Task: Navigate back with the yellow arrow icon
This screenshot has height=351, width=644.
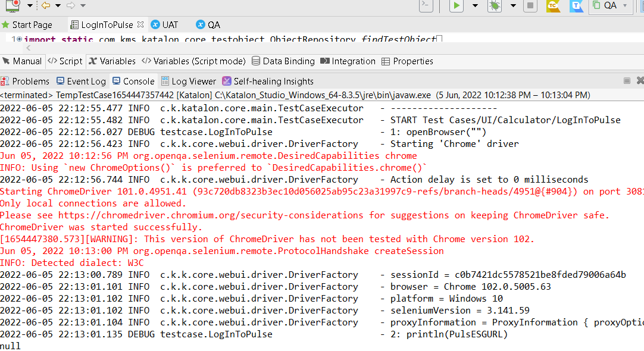Action: (46, 6)
